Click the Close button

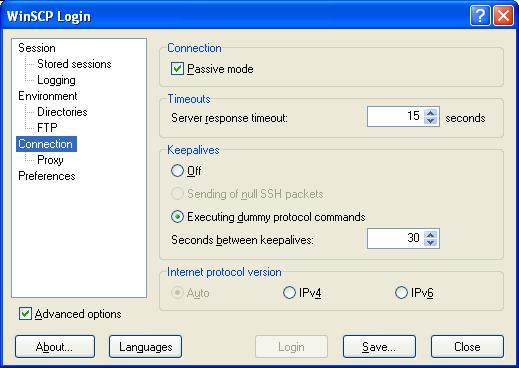pyautogui.click(x=467, y=347)
